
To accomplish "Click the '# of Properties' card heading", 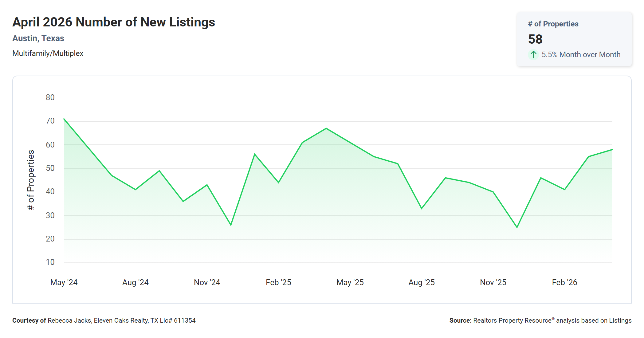I will coord(553,24).
